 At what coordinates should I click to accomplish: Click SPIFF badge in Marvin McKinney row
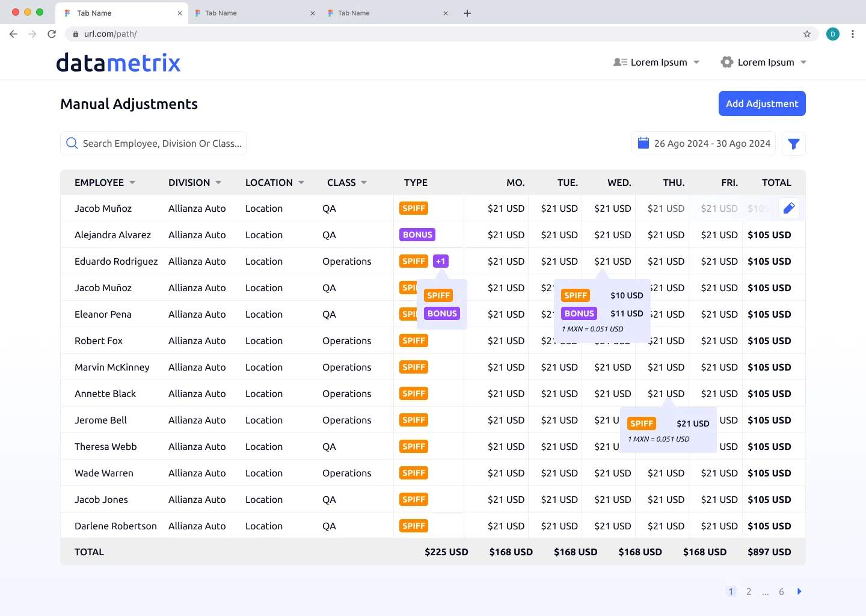click(414, 367)
